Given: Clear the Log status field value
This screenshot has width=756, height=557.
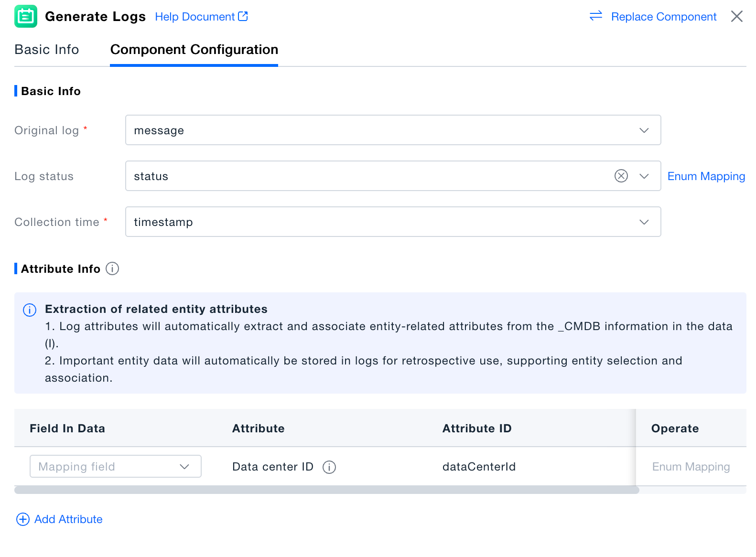Looking at the screenshot, I should pos(621,176).
